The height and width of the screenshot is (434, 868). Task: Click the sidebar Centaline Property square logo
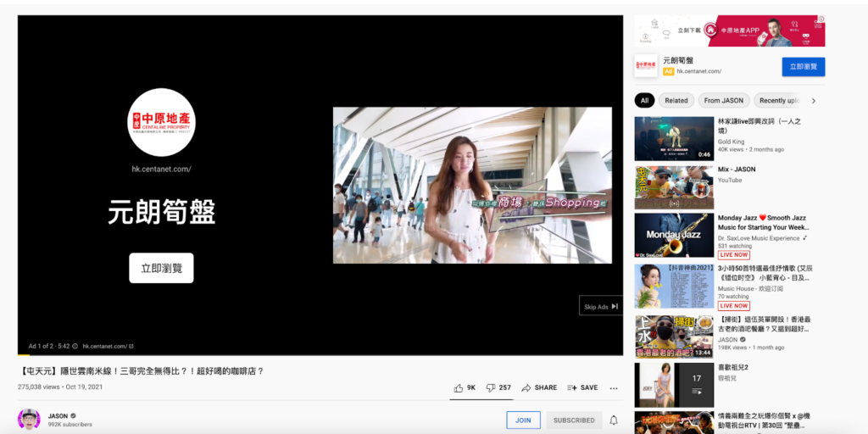pos(646,66)
